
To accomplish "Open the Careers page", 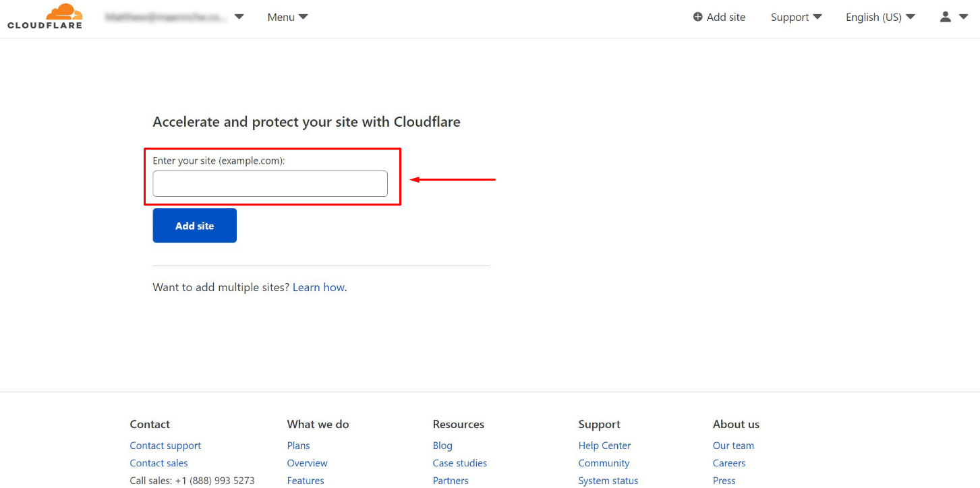I will [x=729, y=463].
